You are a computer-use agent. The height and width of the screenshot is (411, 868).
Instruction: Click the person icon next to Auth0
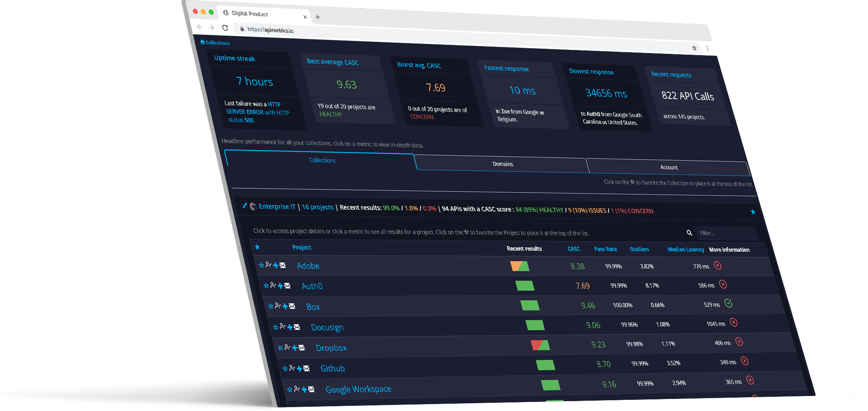[273, 285]
